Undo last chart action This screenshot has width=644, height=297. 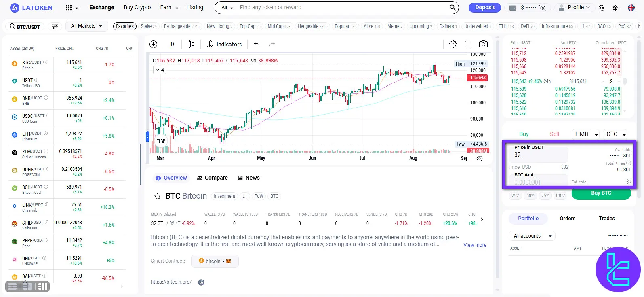[x=257, y=44]
